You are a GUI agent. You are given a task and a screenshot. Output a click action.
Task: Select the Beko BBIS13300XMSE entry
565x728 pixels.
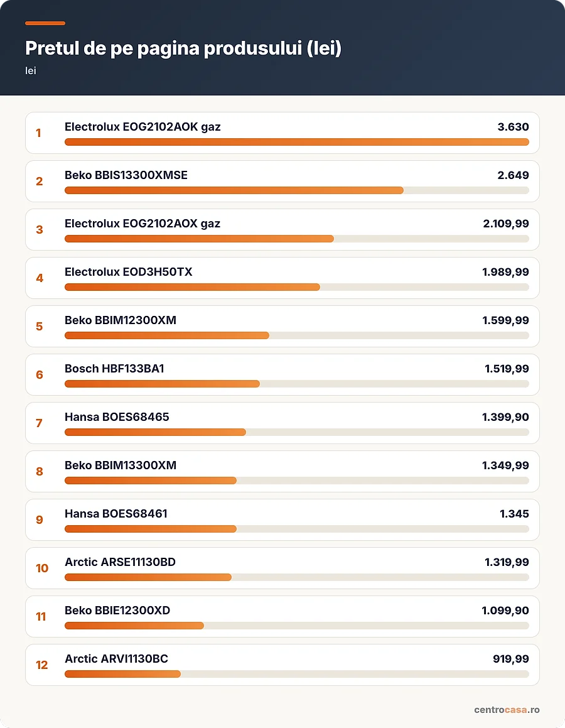(x=282, y=181)
